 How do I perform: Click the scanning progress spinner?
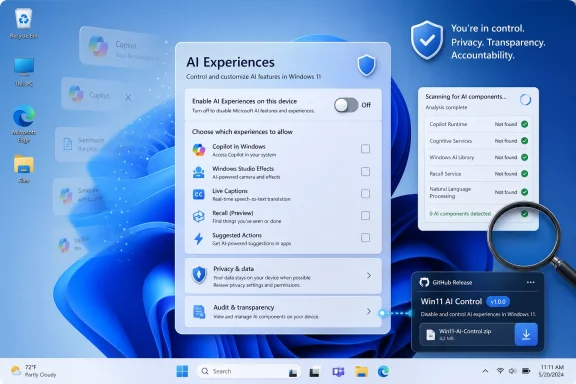click(525, 100)
